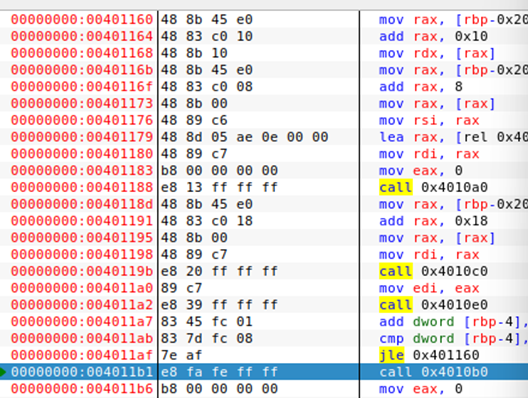Viewport: 528px width, 398px height.
Task: Select address 00000000:004011ab
Action: click(x=82, y=338)
